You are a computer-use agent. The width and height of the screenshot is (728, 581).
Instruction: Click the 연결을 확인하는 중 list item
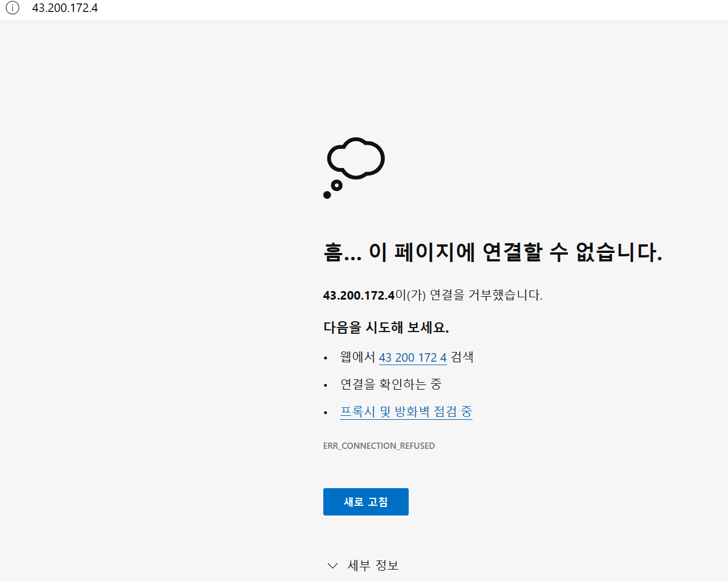(x=390, y=384)
